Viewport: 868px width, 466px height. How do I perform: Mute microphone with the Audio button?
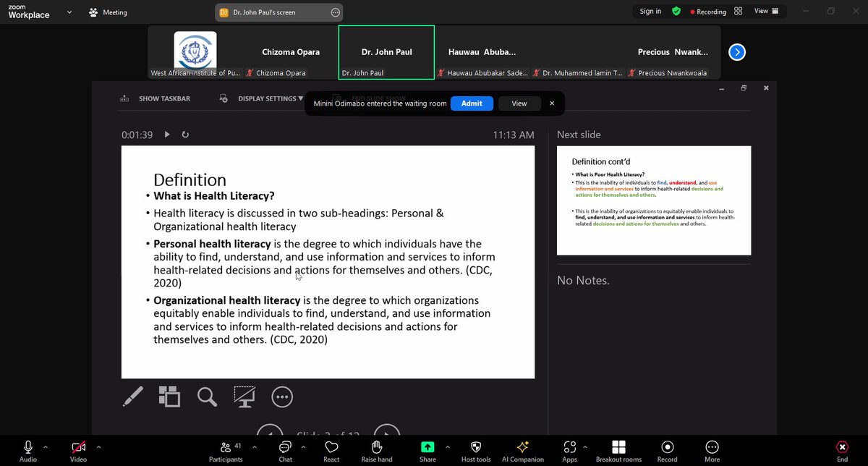point(28,451)
